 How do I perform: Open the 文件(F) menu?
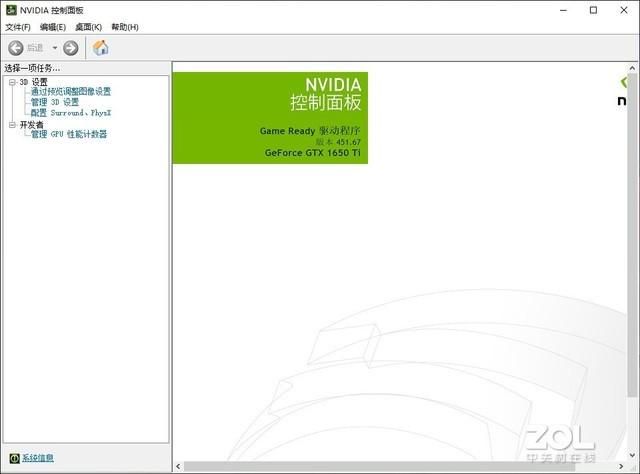(18, 27)
